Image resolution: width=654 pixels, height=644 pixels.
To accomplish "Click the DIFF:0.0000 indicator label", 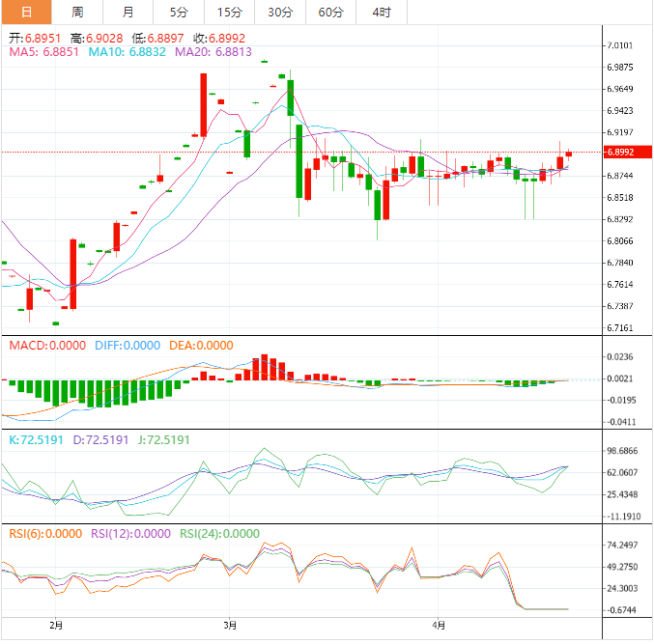I will (x=128, y=346).
